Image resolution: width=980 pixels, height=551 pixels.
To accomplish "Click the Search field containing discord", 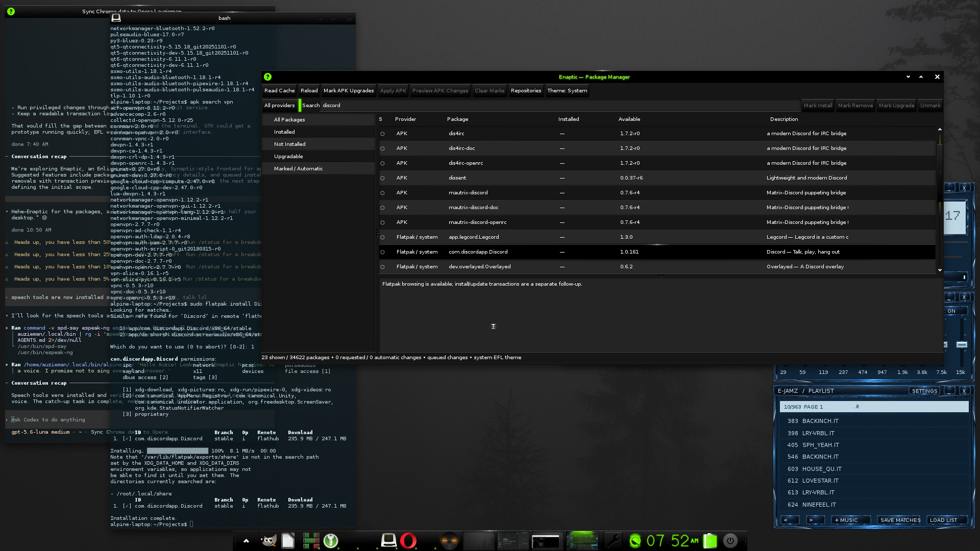I will pos(560,106).
